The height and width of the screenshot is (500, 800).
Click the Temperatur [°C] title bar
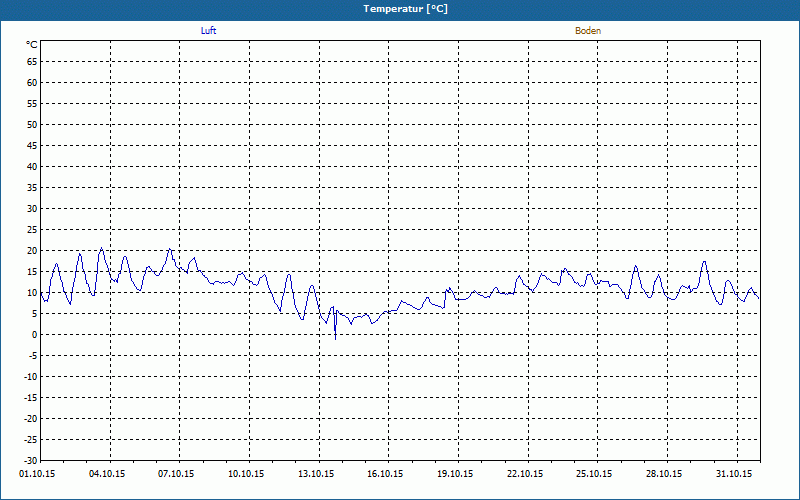(x=400, y=9)
